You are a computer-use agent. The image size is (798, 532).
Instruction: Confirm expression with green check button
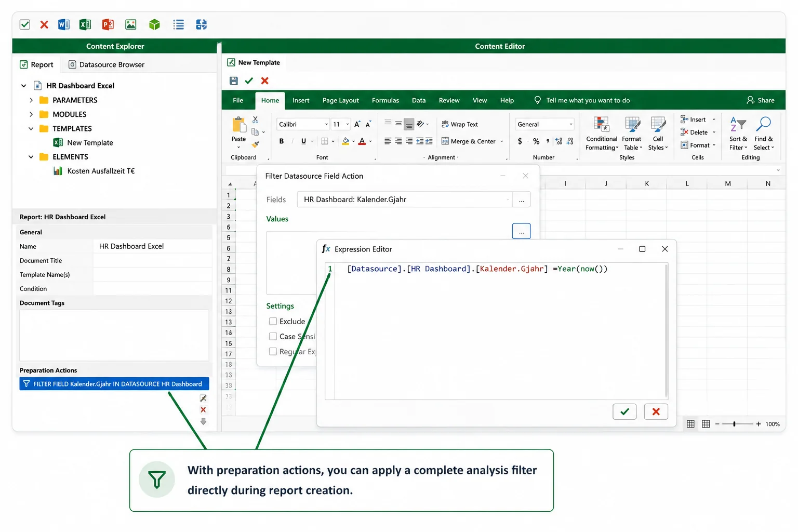(624, 411)
